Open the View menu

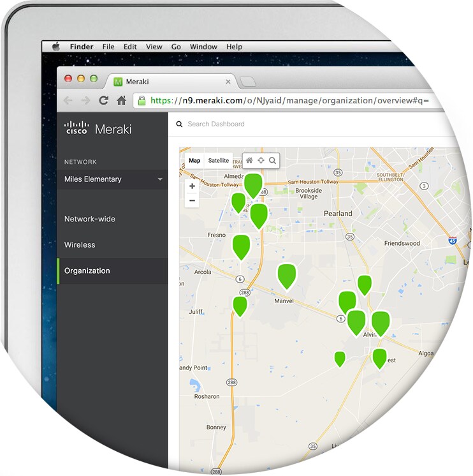pyautogui.click(x=154, y=47)
